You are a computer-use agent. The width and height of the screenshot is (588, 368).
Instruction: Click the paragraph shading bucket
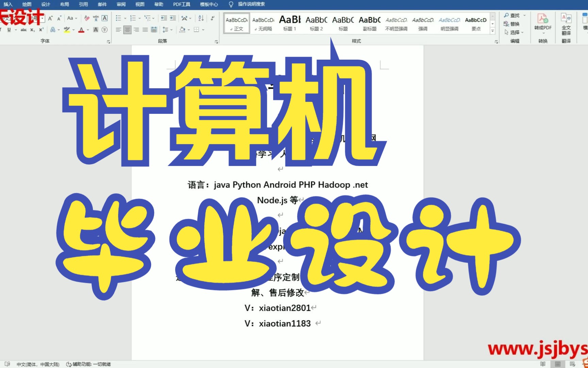click(x=182, y=30)
